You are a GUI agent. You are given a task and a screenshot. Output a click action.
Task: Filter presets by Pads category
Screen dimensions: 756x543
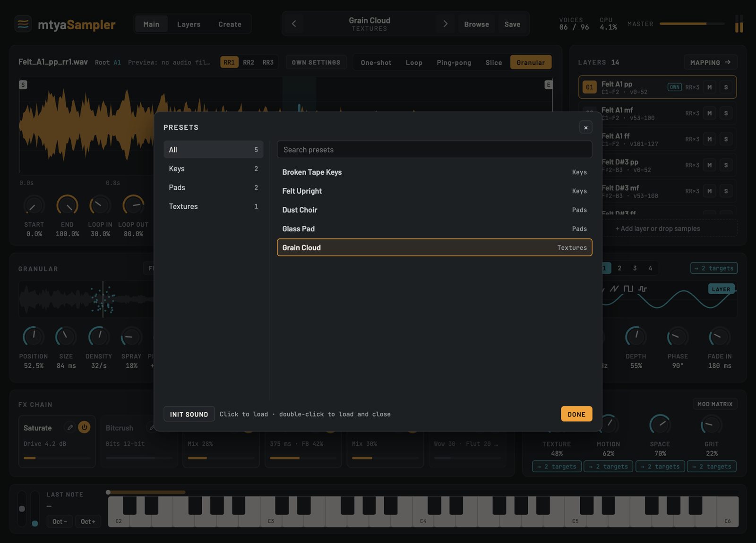tap(214, 187)
